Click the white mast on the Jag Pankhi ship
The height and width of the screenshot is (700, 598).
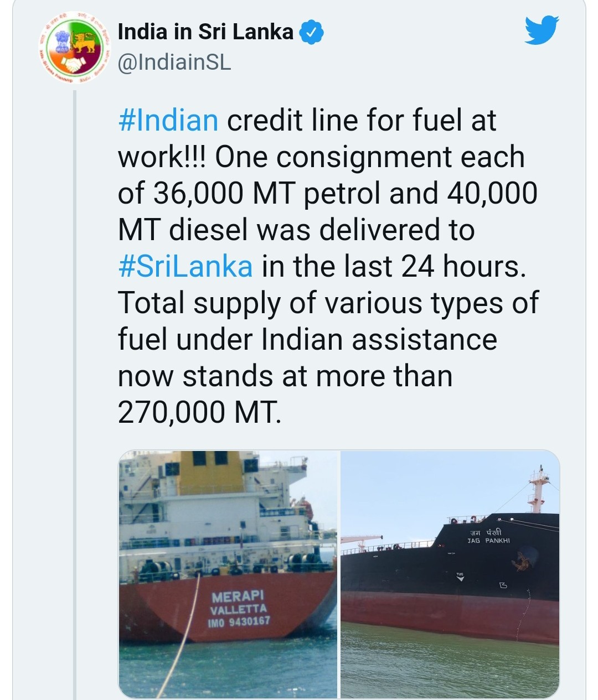point(537,490)
